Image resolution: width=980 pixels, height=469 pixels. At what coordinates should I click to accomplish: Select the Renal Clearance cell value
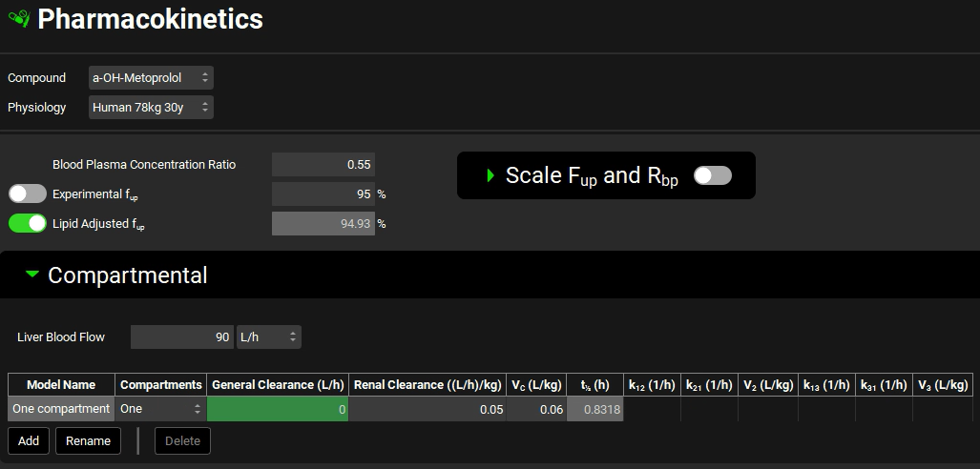point(427,409)
